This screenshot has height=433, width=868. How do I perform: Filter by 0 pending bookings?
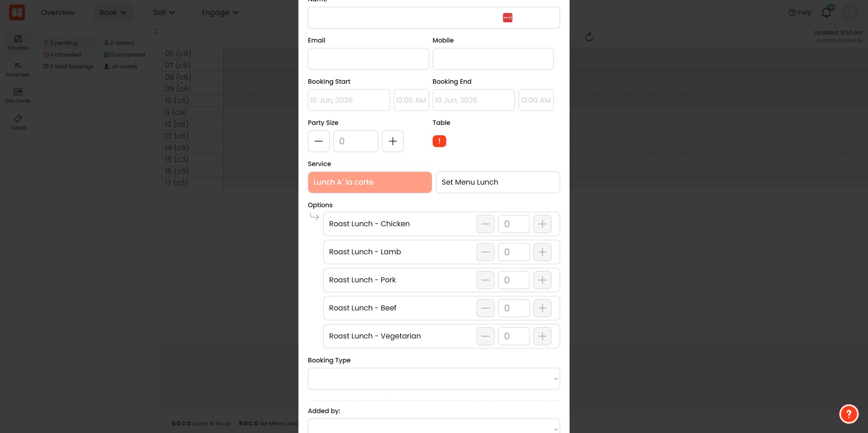pos(61,43)
